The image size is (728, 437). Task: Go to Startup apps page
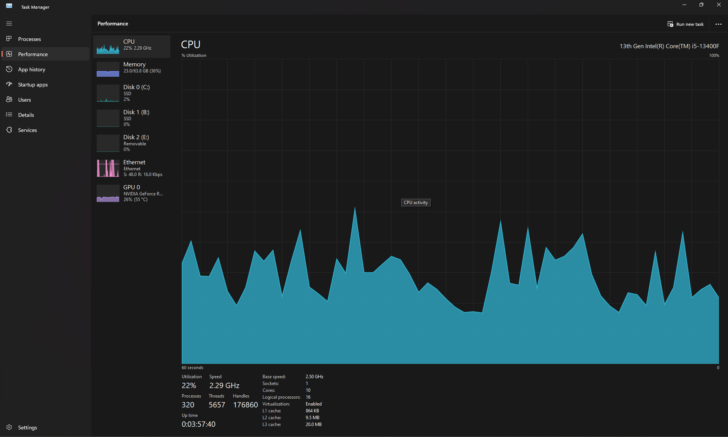(32, 84)
